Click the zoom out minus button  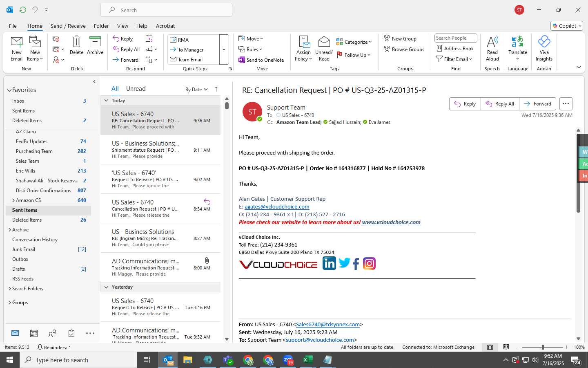[519, 347]
